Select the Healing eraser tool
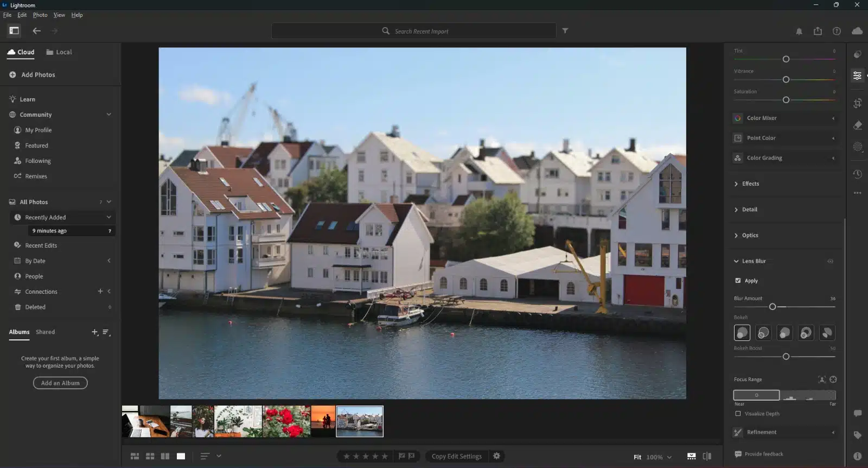 [857, 125]
